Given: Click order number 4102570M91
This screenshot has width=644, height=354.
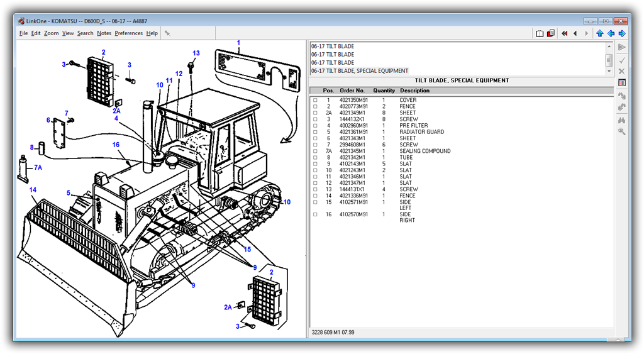Looking at the screenshot, I should [353, 214].
